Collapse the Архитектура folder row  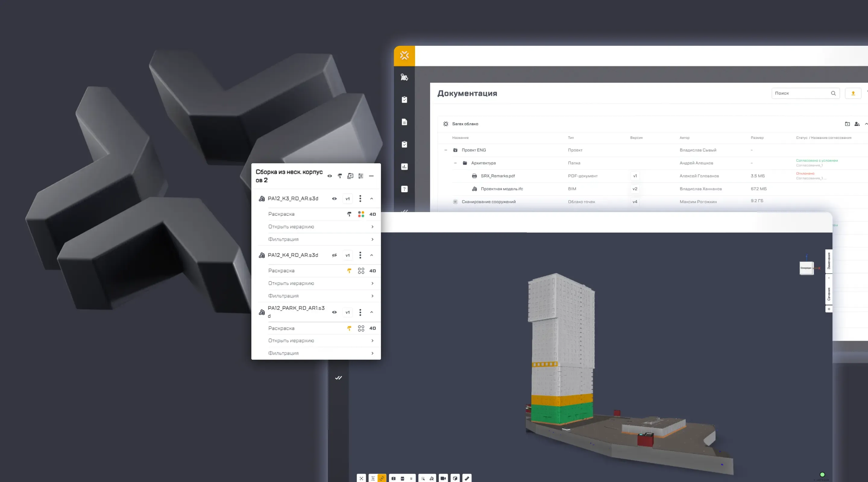pyautogui.click(x=455, y=163)
